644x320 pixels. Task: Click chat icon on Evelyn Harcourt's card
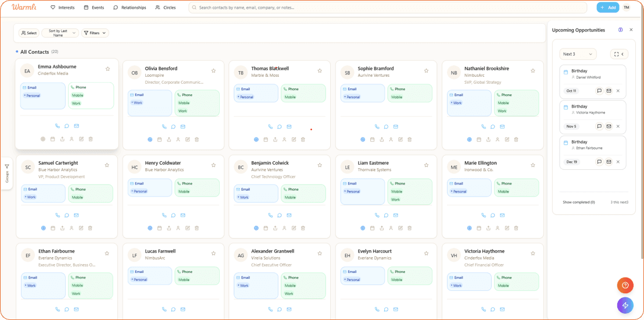click(386, 310)
